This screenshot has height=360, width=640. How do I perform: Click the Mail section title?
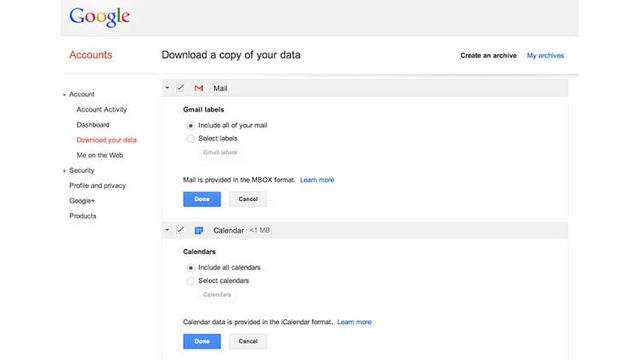tap(220, 88)
